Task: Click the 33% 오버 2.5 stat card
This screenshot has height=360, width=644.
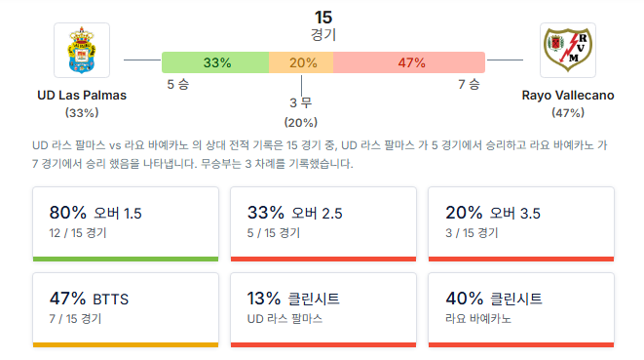Action: 323,224
